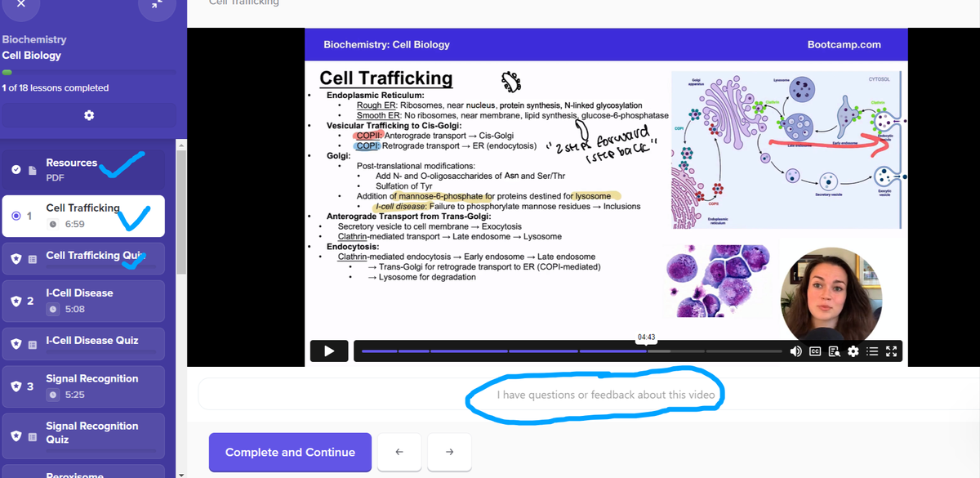Toggle closed captions with the CC icon
Screen dimensions: 980x478
[814, 351]
